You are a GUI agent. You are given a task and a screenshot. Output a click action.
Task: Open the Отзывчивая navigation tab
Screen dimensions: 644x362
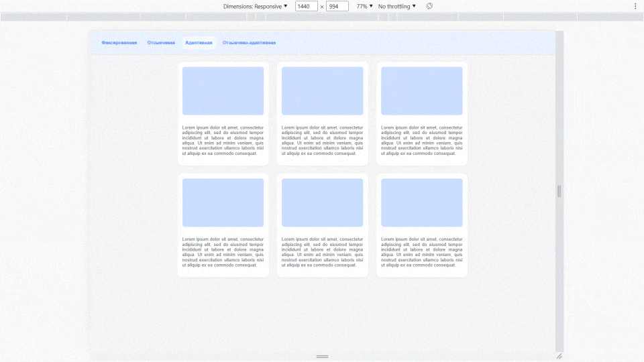pyautogui.click(x=161, y=43)
